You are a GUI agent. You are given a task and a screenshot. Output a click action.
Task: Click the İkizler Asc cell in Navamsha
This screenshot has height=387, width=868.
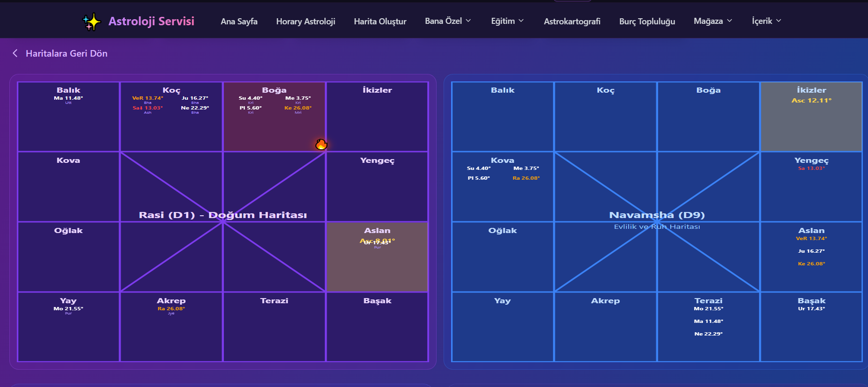click(811, 117)
